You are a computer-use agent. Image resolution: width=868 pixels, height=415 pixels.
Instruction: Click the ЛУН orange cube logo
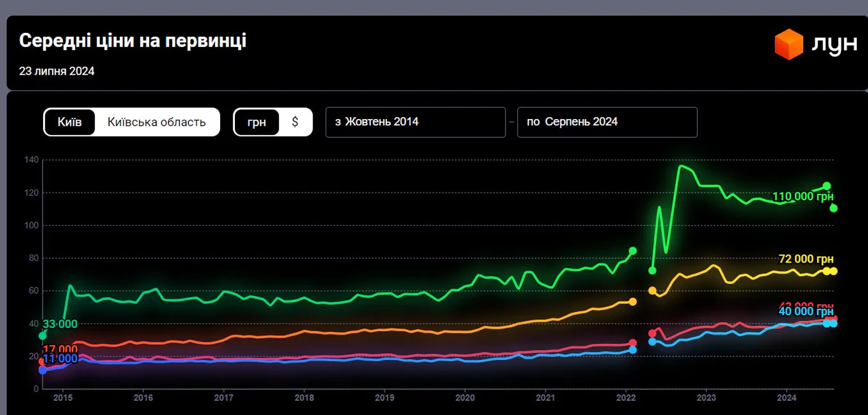point(789,44)
